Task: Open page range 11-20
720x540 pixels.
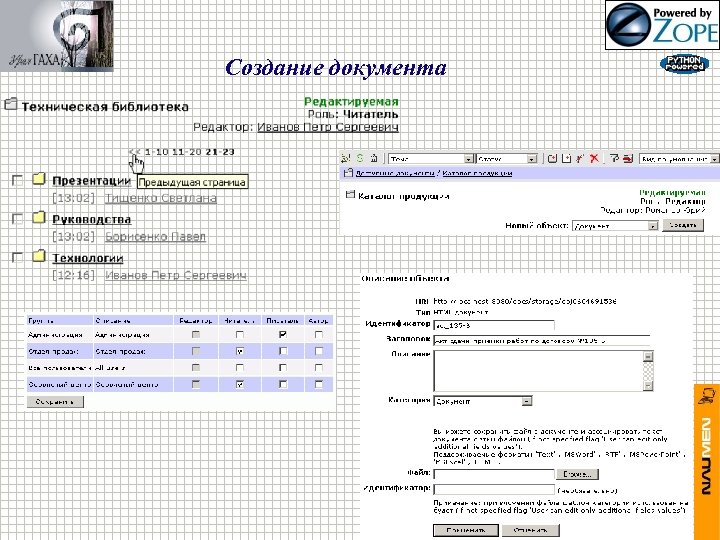Action: (186, 152)
